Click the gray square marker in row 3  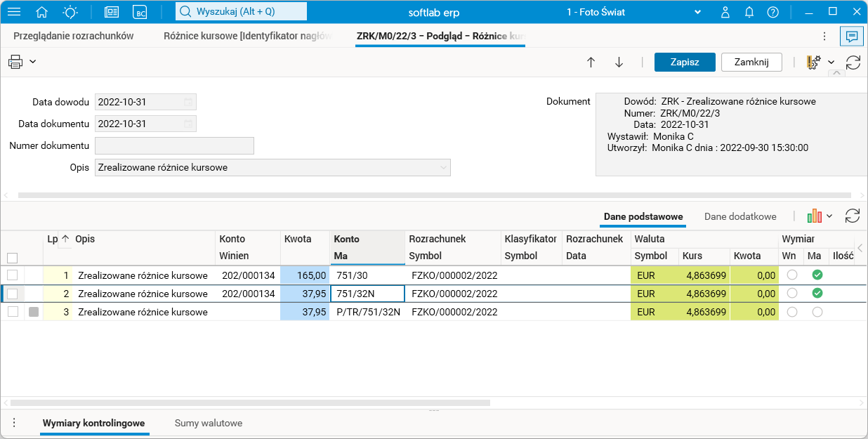click(x=34, y=312)
